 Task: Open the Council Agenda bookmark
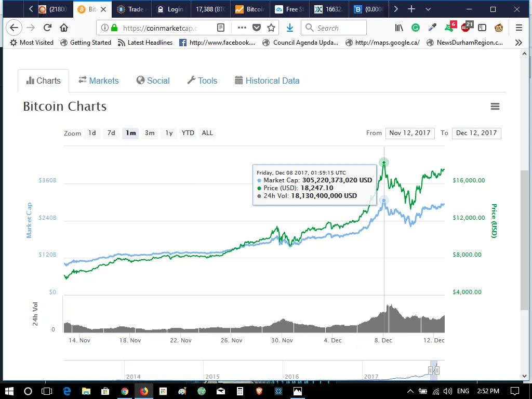(x=300, y=43)
